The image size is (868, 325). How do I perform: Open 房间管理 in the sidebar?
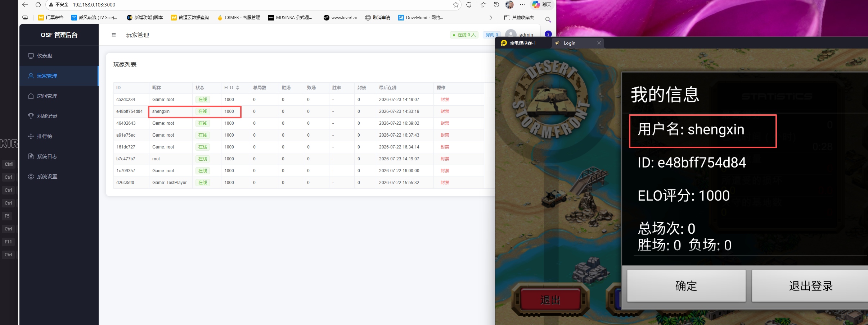[59, 96]
